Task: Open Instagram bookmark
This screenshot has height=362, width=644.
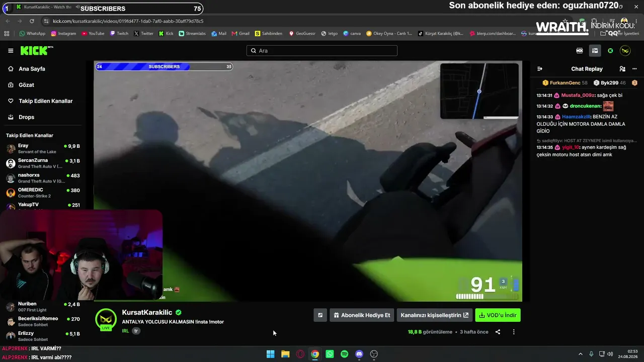Action: pyautogui.click(x=63, y=34)
